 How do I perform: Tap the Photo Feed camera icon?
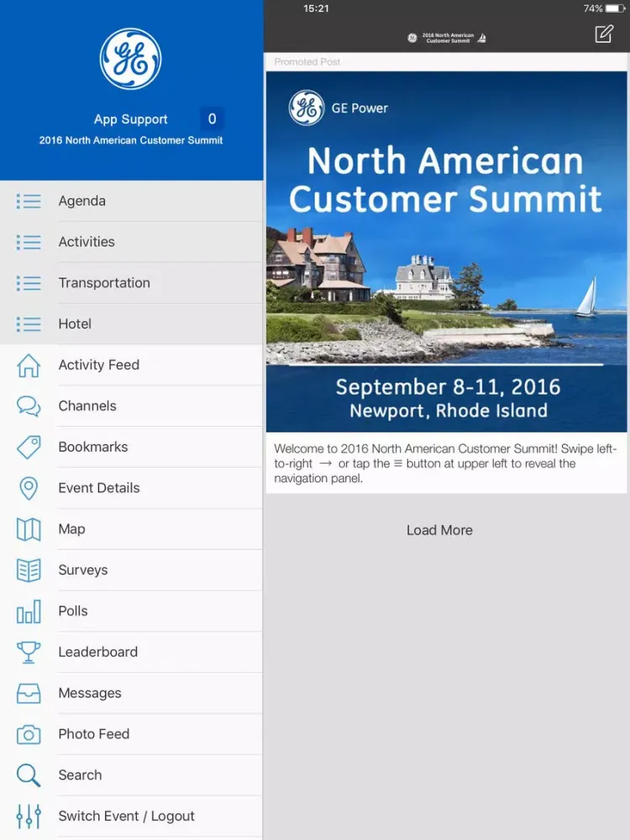pos(29,734)
